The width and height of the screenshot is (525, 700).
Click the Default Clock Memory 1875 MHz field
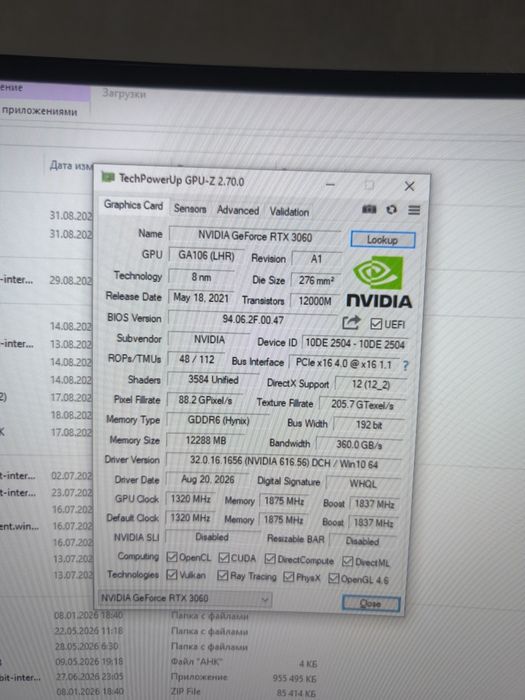[x=283, y=520]
